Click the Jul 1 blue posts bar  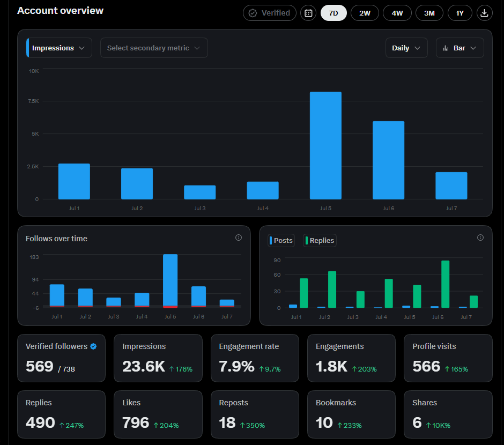(293, 306)
